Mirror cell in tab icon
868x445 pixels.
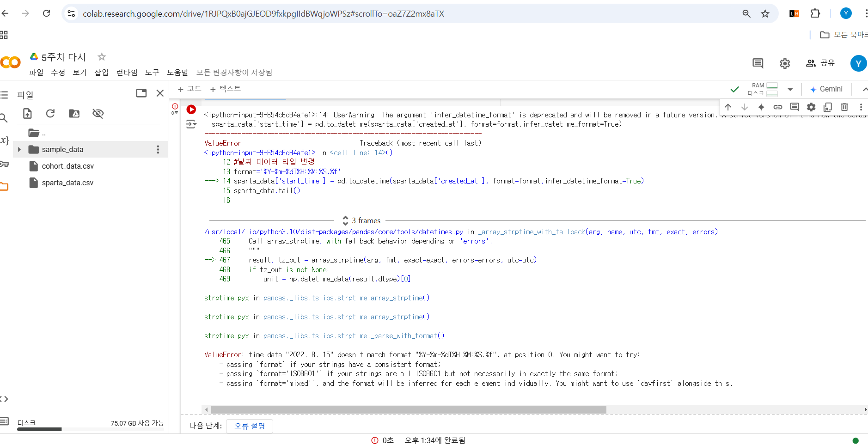click(x=828, y=107)
